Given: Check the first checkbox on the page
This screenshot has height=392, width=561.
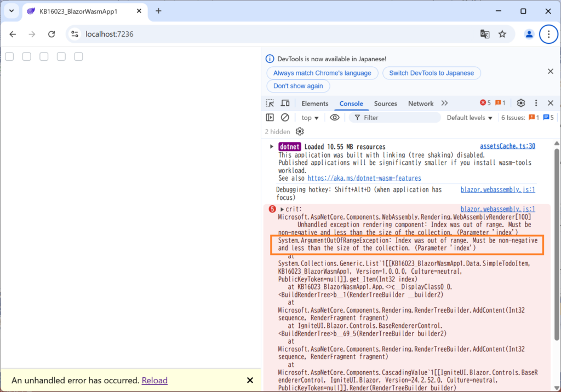Looking at the screenshot, I should (x=9, y=56).
